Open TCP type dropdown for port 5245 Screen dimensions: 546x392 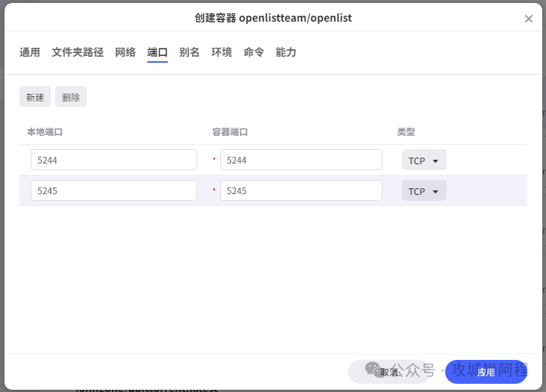coord(424,191)
